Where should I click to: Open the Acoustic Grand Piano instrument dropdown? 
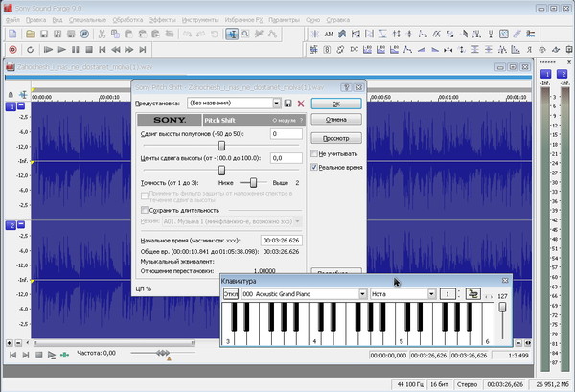coord(362,294)
